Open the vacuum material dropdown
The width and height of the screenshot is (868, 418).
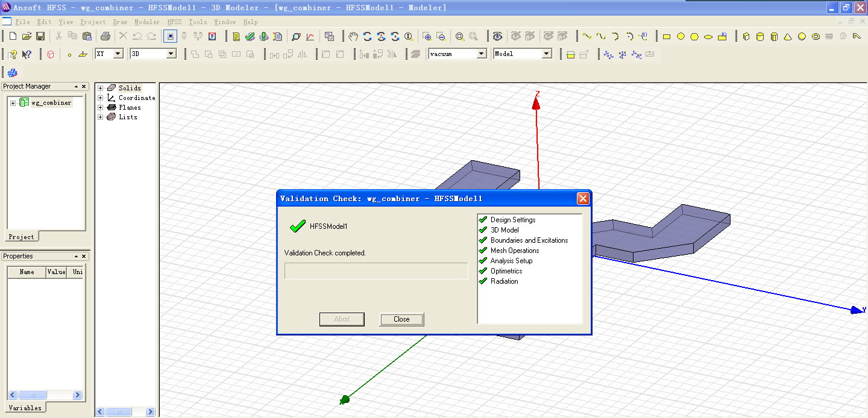(482, 54)
